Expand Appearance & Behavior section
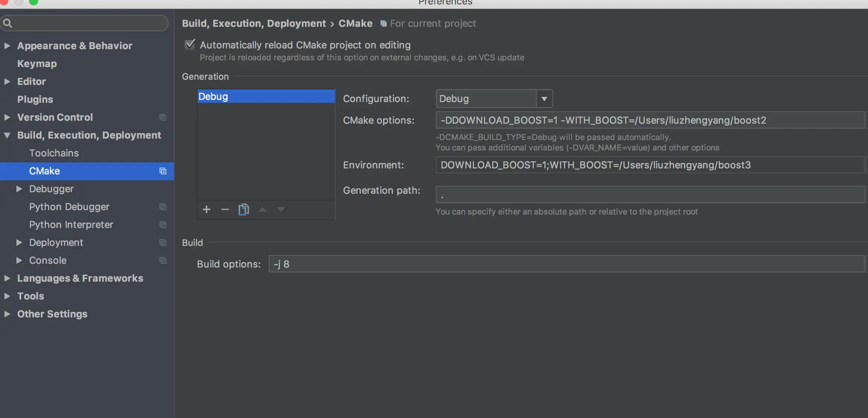The width and height of the screenshot is (868, 418). pos(7,46)
